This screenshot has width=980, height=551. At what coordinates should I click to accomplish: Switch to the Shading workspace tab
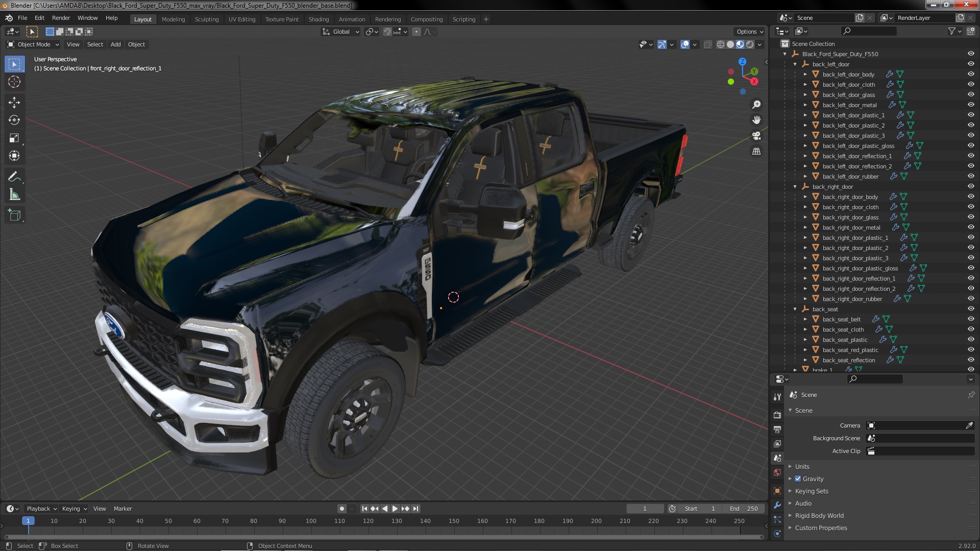click(x=318, y=19)
